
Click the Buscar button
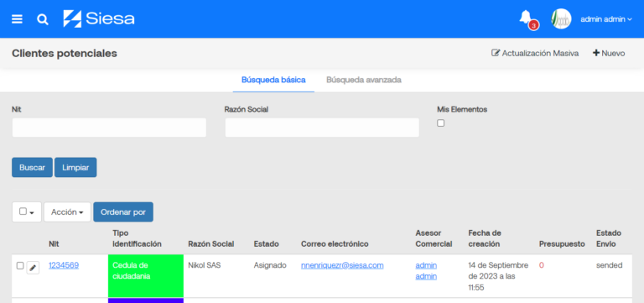[32, 167]
